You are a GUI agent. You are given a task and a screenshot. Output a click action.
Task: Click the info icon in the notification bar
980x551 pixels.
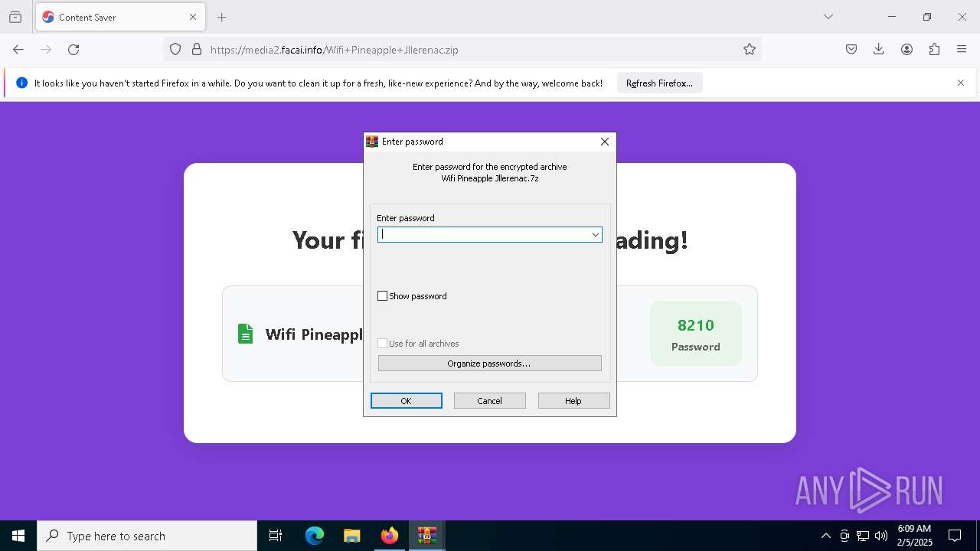(x=21, y=83)
